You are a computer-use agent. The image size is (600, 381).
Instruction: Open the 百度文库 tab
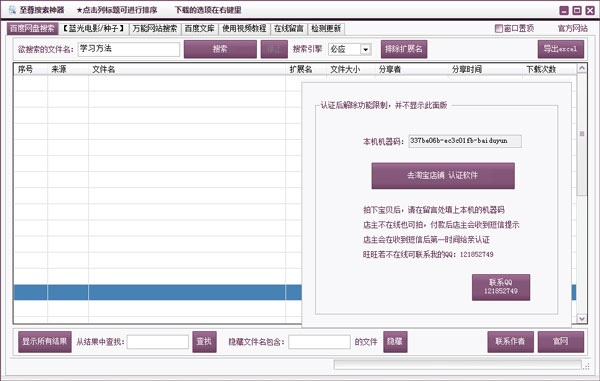[x=199, y=29]
